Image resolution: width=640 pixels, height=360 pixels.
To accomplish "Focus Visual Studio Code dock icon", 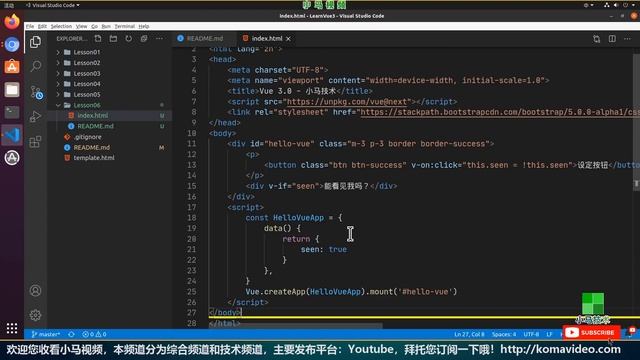I will pyautogui.click(x=12, y=135).
